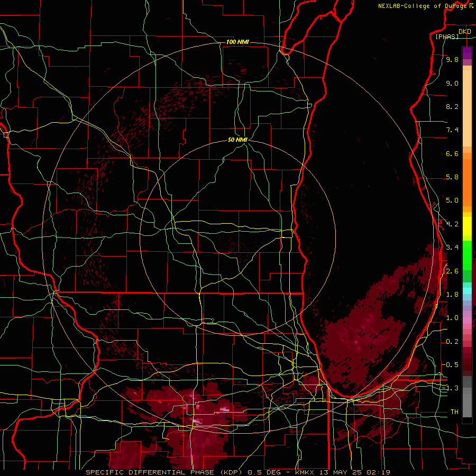Click the orange band of the color bar

(x=467, y=179)
